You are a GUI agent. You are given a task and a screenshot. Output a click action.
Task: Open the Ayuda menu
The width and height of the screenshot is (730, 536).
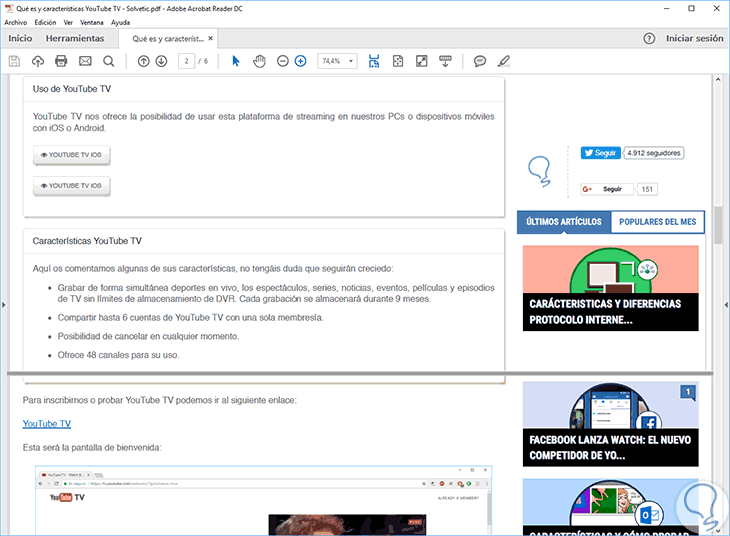coord(121,22)
